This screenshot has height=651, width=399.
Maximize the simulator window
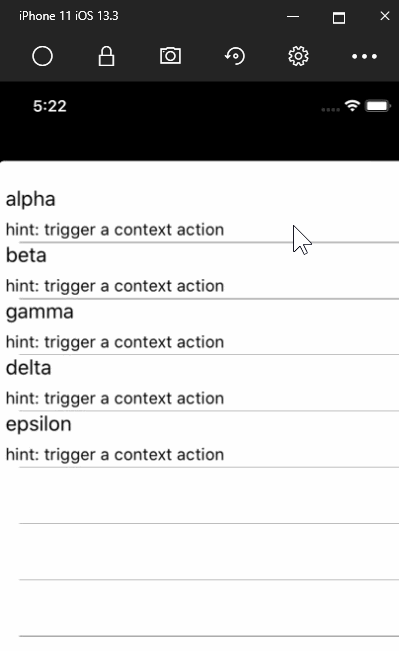(339, 17)
